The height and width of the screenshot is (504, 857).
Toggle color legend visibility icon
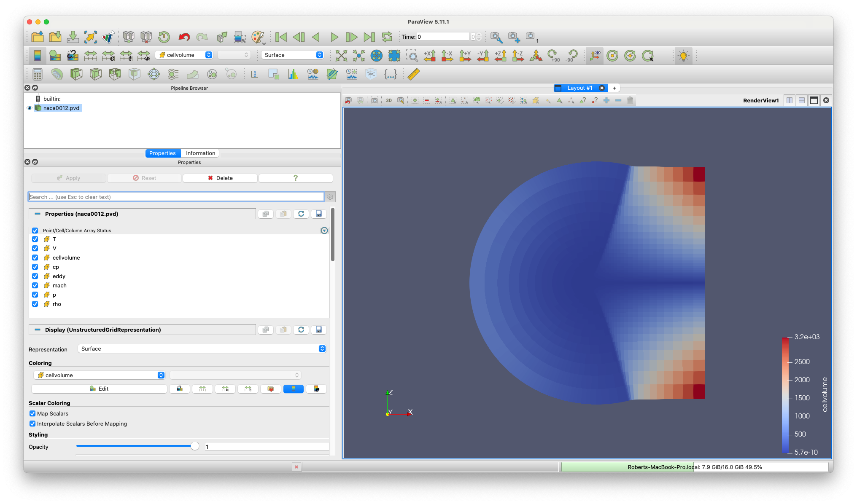(x=38, y=55)
